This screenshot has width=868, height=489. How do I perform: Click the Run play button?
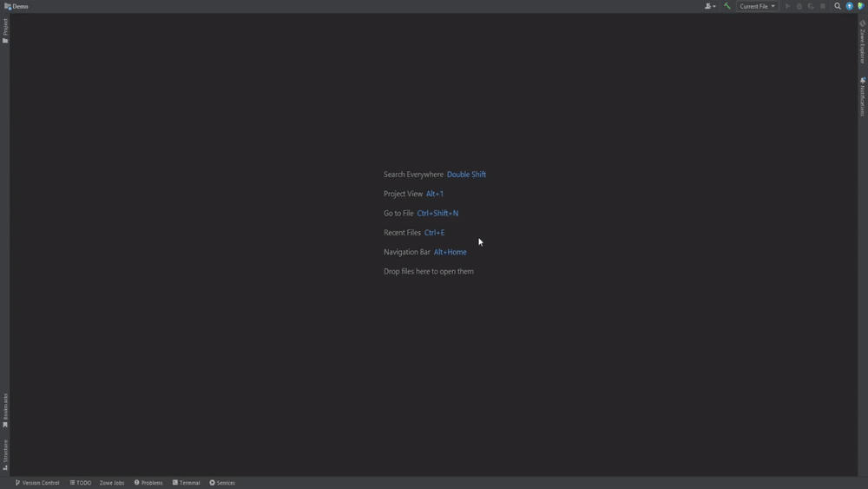tap(787, 6)
